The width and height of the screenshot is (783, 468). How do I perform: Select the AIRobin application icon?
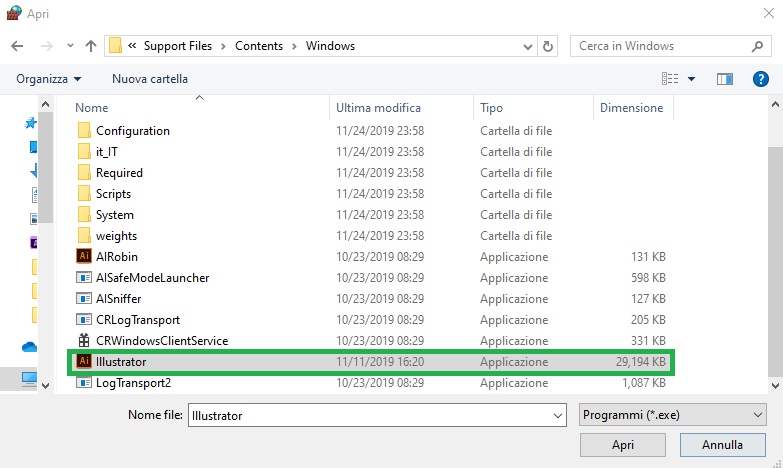coord(84,256)
